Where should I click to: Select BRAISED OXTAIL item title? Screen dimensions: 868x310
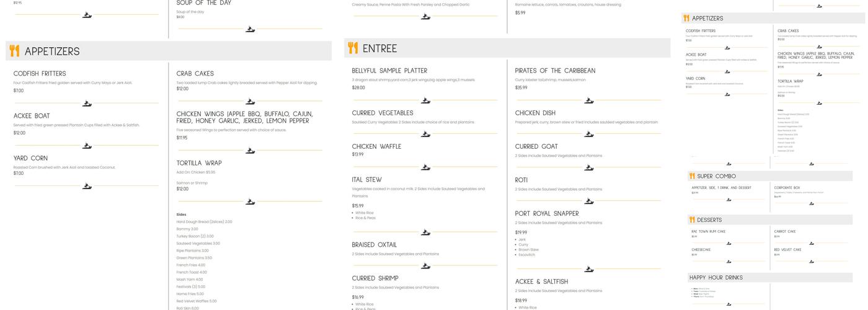(x=374, y=244)
